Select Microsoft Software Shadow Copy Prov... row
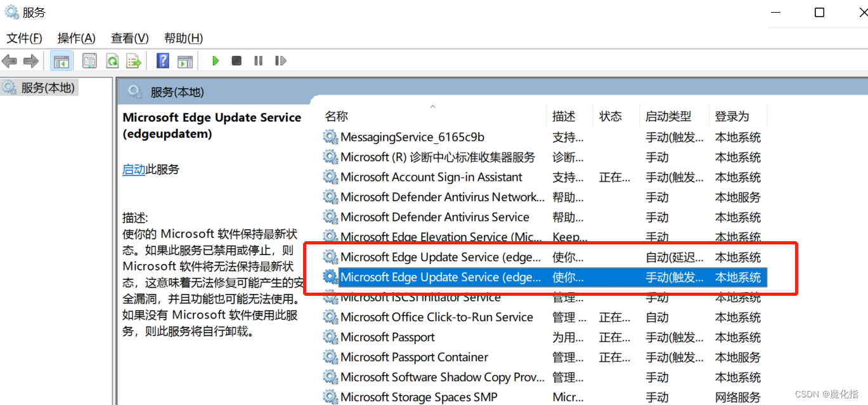 (x=543, y=377)
